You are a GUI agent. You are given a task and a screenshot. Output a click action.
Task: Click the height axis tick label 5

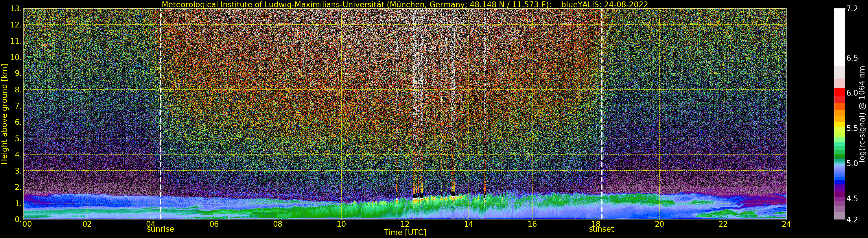point(18,138)
